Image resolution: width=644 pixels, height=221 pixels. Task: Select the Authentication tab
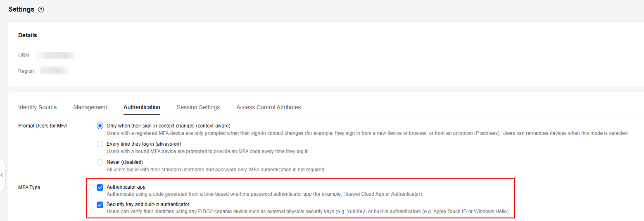pyautogui.click(x=142, y=107)
